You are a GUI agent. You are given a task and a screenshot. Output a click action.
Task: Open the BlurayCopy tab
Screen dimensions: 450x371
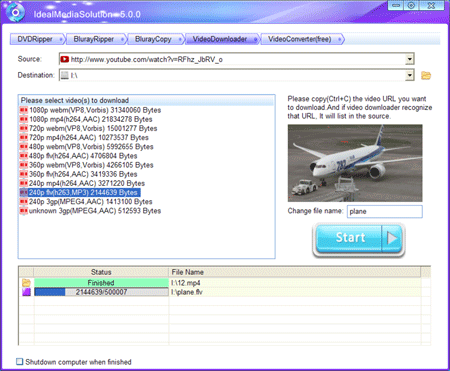coord(155,39)
